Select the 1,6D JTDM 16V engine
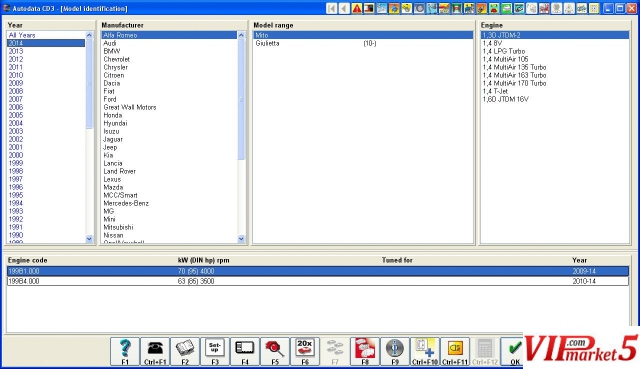This screenshot has width=640, height=369. click(555, 99)
